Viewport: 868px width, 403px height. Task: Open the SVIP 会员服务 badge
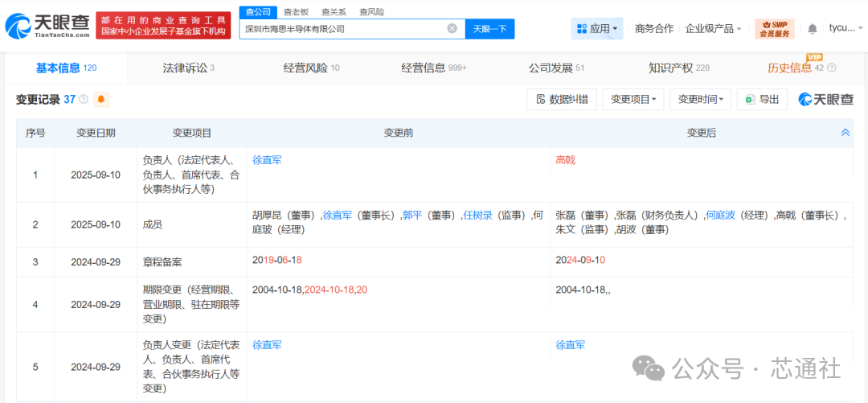click(x=774, y=29)
